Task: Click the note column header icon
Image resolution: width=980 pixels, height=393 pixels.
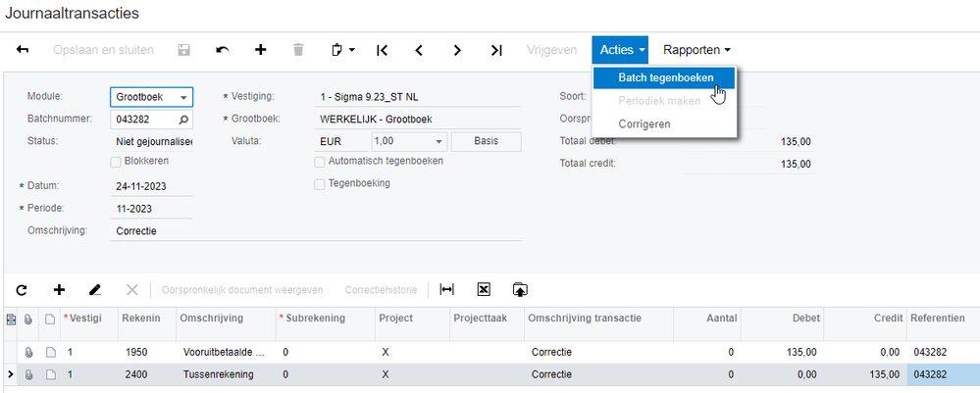Action: [51, 319]
